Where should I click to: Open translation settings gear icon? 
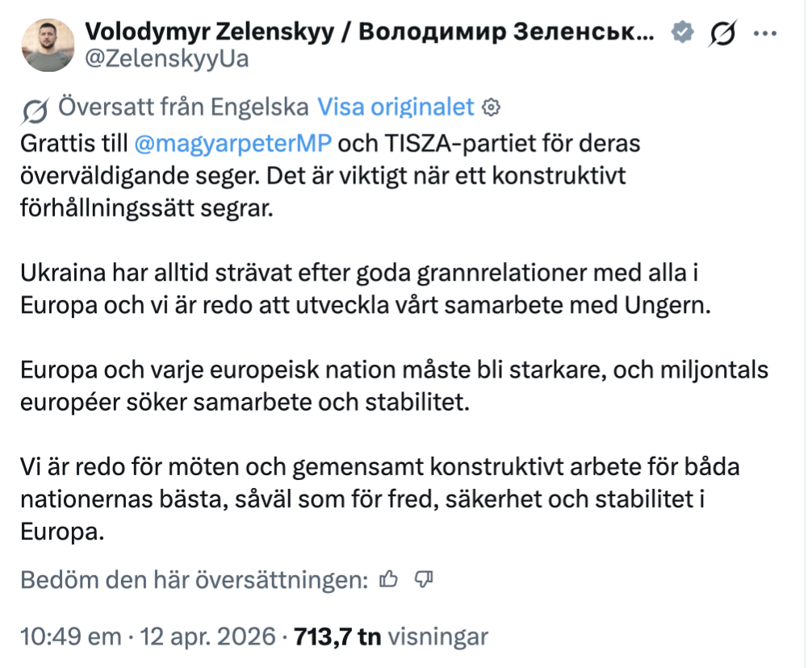point(491,108)
